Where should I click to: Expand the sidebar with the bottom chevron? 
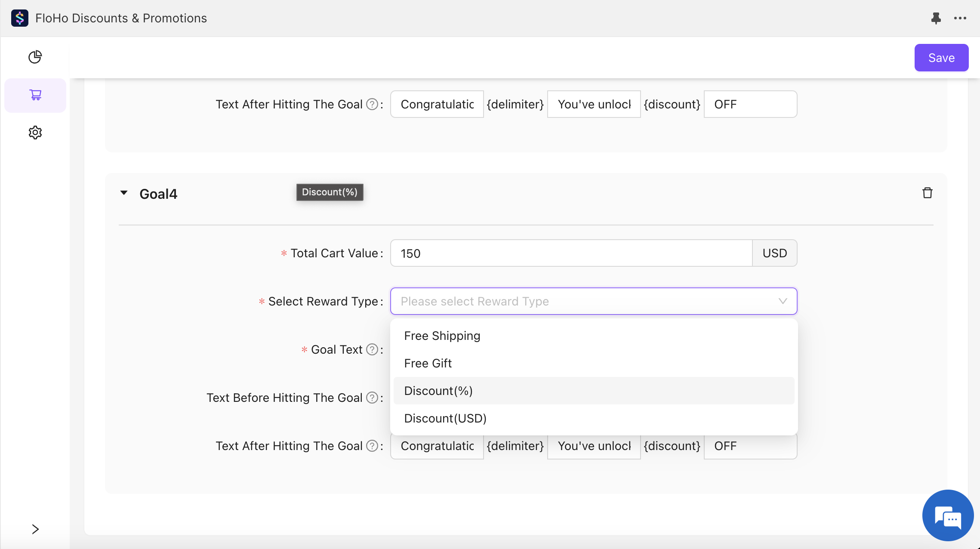[x=35, y=529]
